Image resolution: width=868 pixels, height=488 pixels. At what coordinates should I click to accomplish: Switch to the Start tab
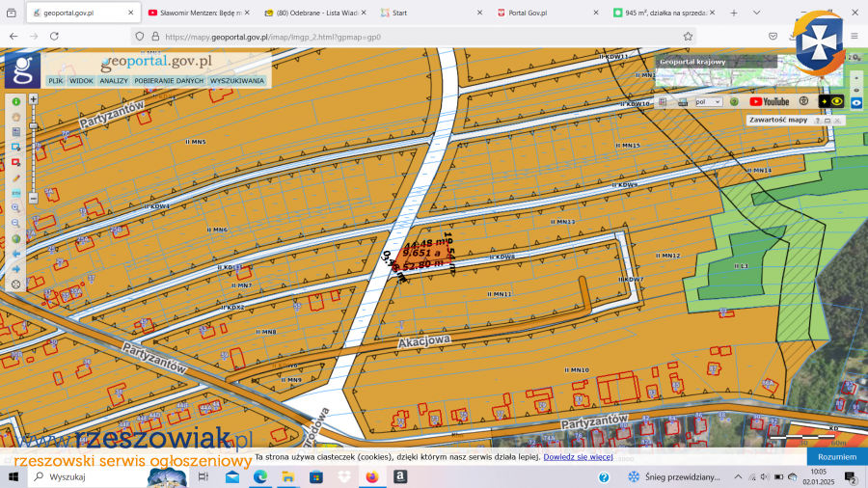coord(431,13)
